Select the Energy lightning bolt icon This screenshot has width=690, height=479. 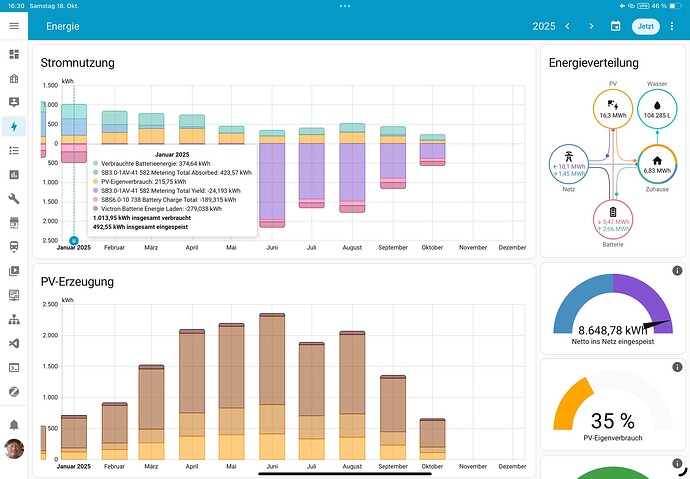pyautogui.click(x=14, y=127)
